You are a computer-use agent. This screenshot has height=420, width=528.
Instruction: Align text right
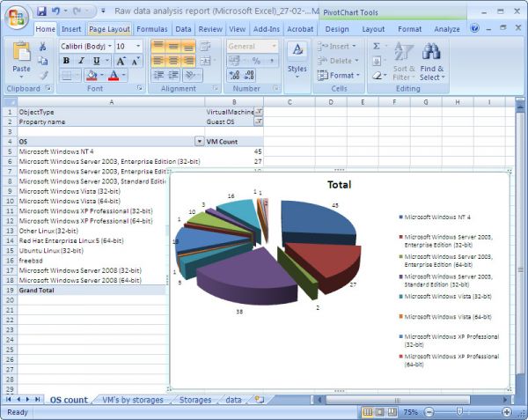click(x=188, y=61)
